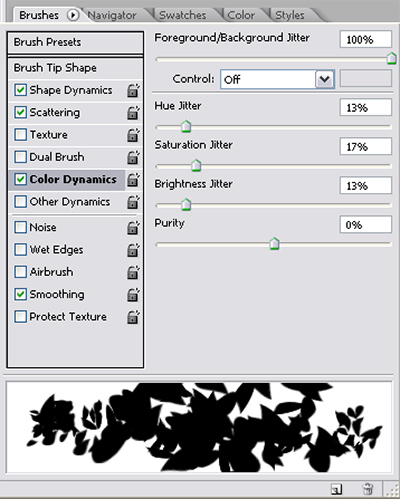
Task: Click the lock icon beside Shape Dynamics
Action: click(133, 90)
